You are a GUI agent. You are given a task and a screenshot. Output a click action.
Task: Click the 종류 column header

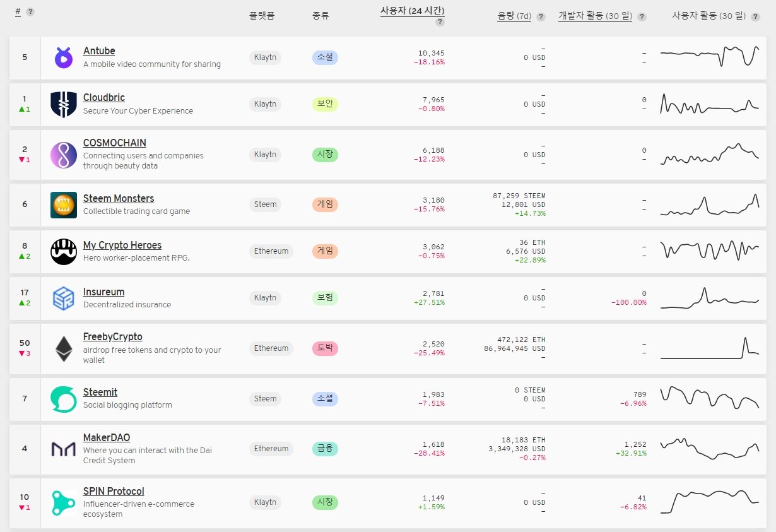tap(320, 16)
